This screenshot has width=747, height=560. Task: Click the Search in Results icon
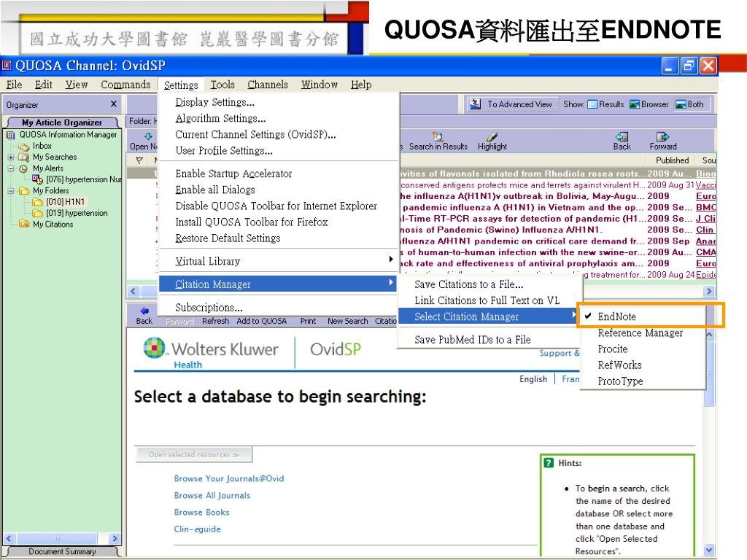point(438,136)
